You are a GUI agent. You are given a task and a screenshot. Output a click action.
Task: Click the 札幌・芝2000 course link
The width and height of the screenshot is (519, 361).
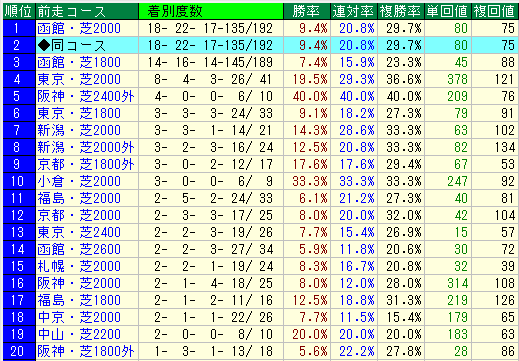[79, 266]
